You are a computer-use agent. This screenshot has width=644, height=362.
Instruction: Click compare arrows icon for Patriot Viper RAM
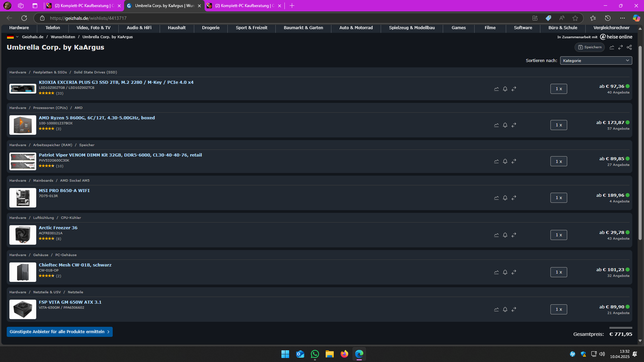pyautogui.click(x=514, y=161)
